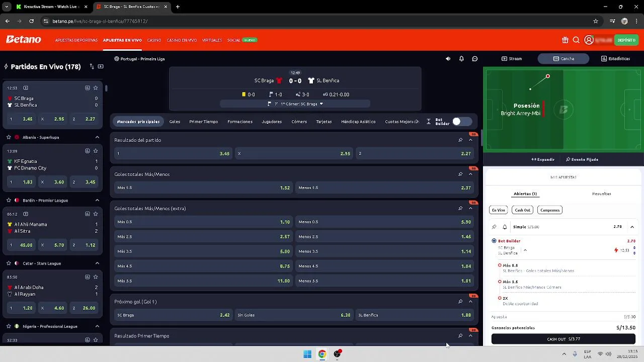Open stats icon on SC Braga match card

pos(88,88)
